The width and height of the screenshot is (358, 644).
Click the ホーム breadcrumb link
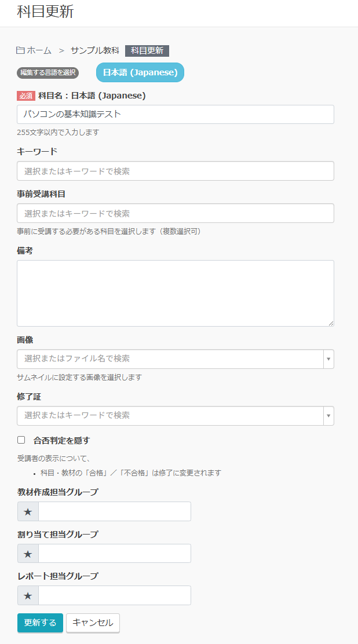(x=39, y=50)
